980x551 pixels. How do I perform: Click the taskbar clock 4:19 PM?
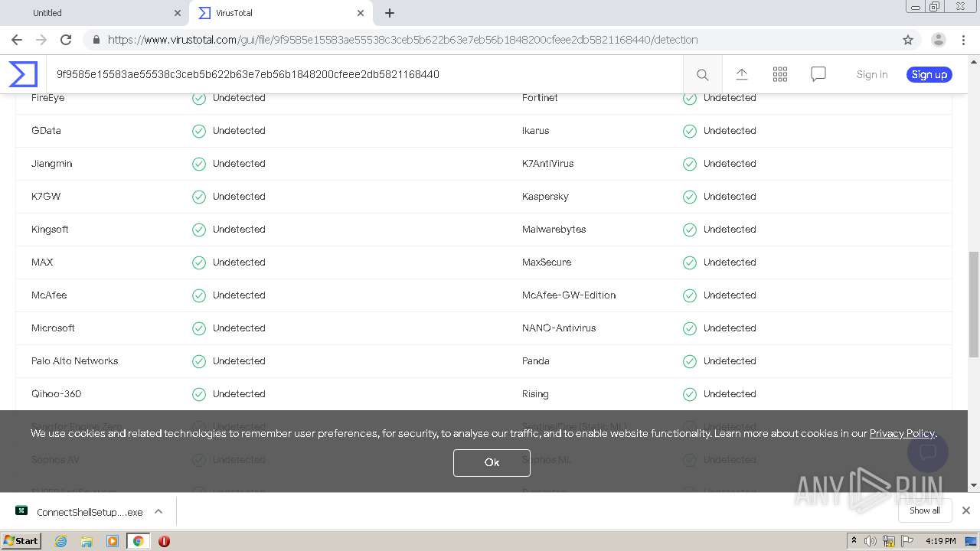point(940,541)
